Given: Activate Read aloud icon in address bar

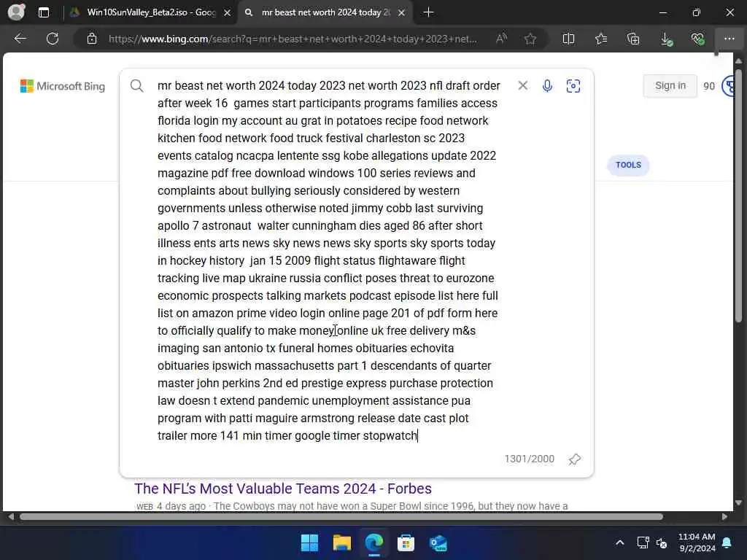Looking at the screenshot, I should coord(501,39).
